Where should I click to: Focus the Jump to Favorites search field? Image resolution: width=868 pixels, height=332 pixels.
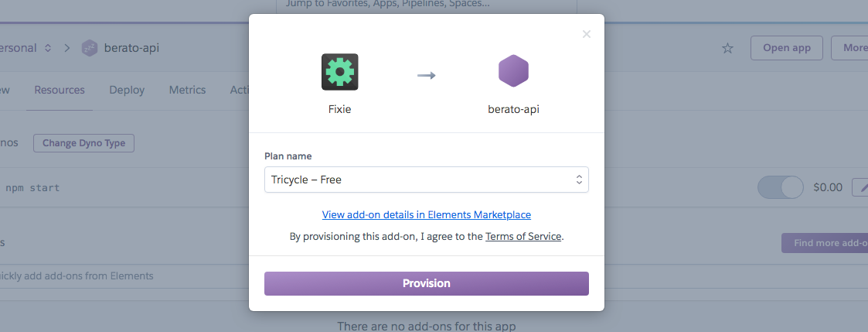(427, 5)
